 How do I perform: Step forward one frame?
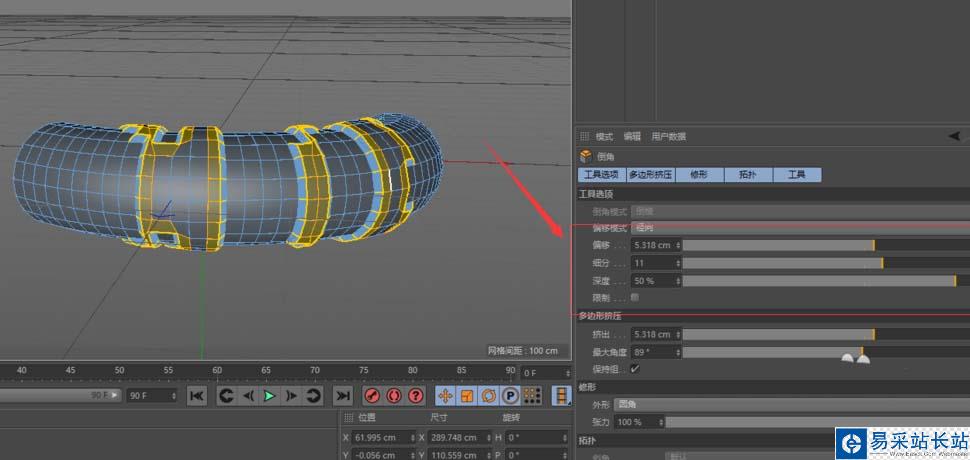[x=291, y=395]
